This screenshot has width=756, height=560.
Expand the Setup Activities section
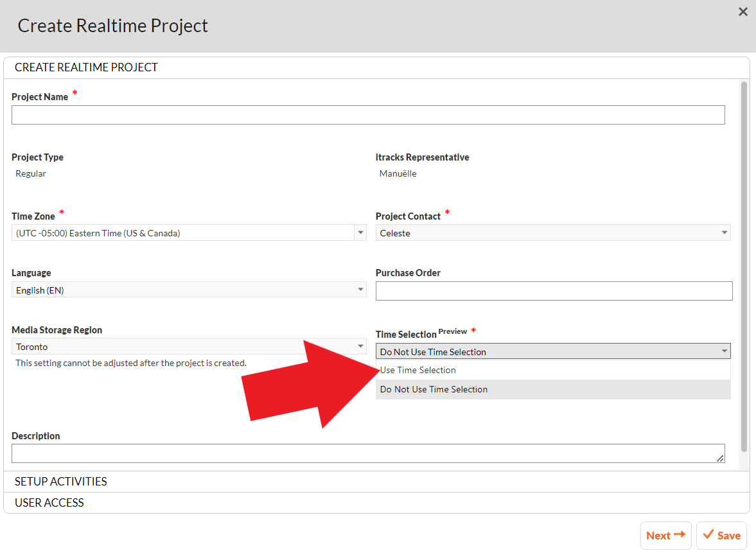pyautogui.click(x=61, y=482)
